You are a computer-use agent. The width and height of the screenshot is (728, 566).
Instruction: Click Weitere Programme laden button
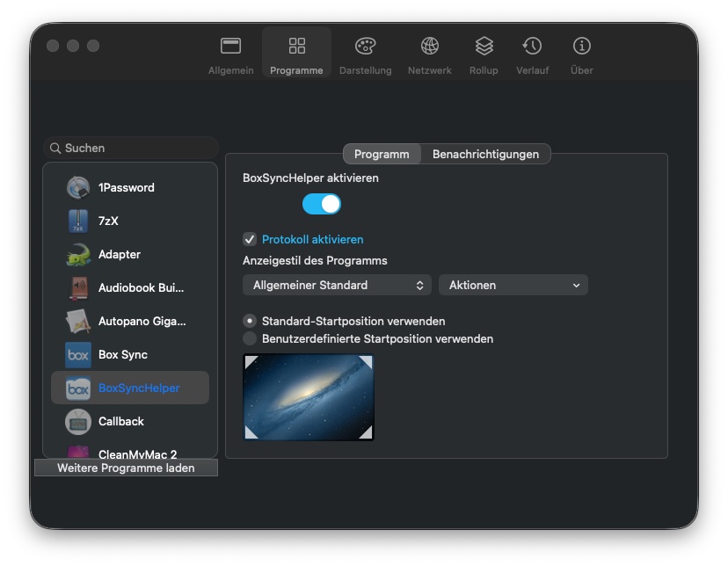[x=126, y=468]
